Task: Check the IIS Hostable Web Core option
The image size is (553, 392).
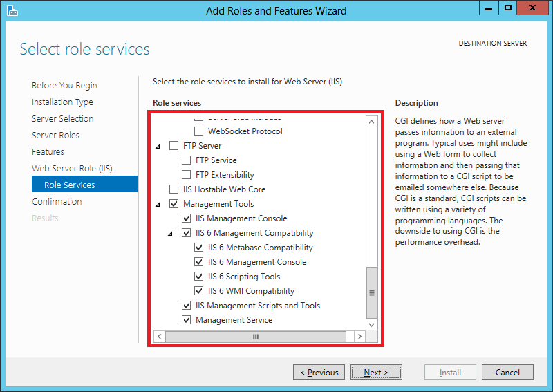Action: point(174,189)
